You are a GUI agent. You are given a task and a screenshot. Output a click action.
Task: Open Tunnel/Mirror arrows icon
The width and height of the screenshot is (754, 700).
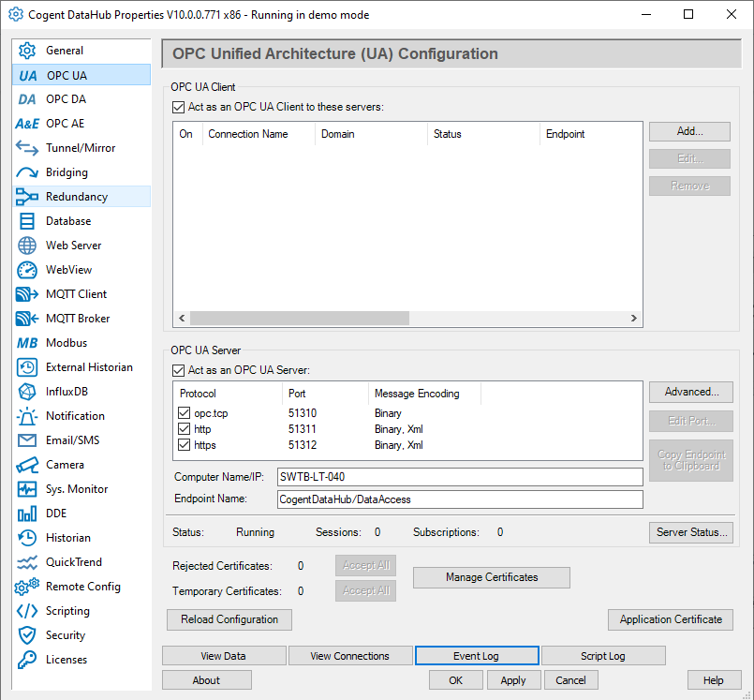27,148
